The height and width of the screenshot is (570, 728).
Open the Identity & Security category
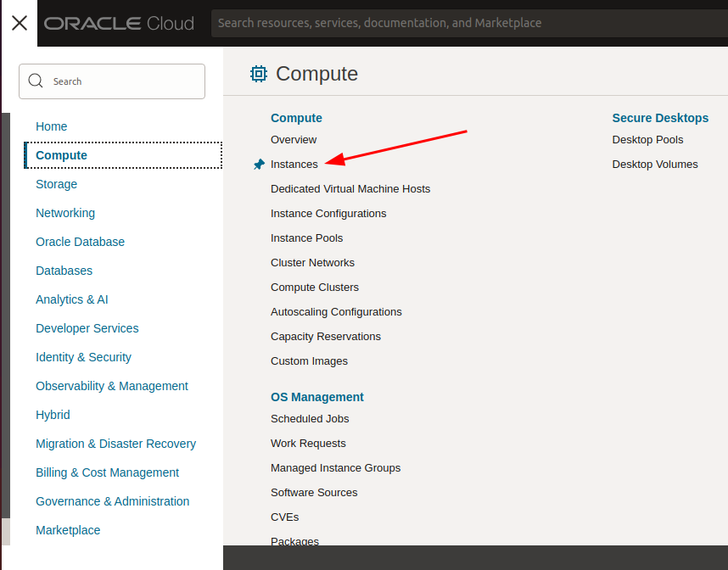point(83,357)
